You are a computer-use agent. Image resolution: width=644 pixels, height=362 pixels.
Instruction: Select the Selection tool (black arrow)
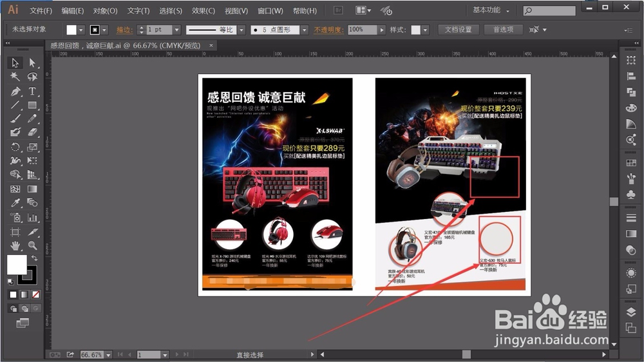pyautogui.click(x=15, y=62)
